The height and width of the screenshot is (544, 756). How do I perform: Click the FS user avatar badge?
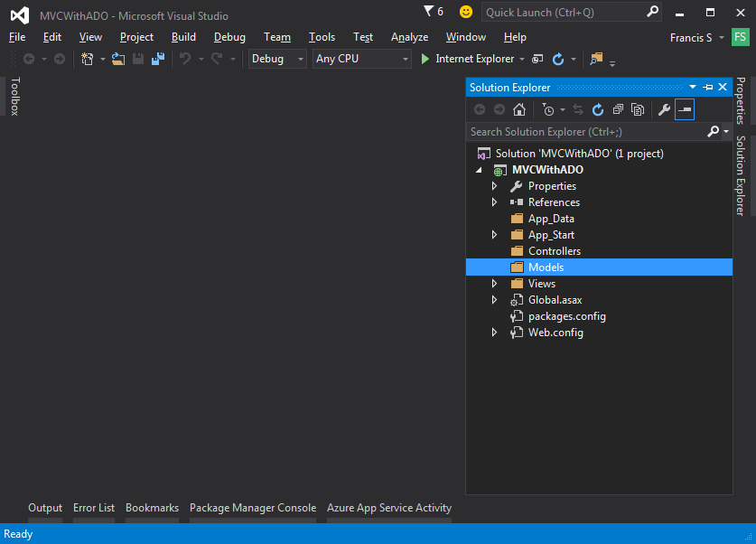coord(741,37)
